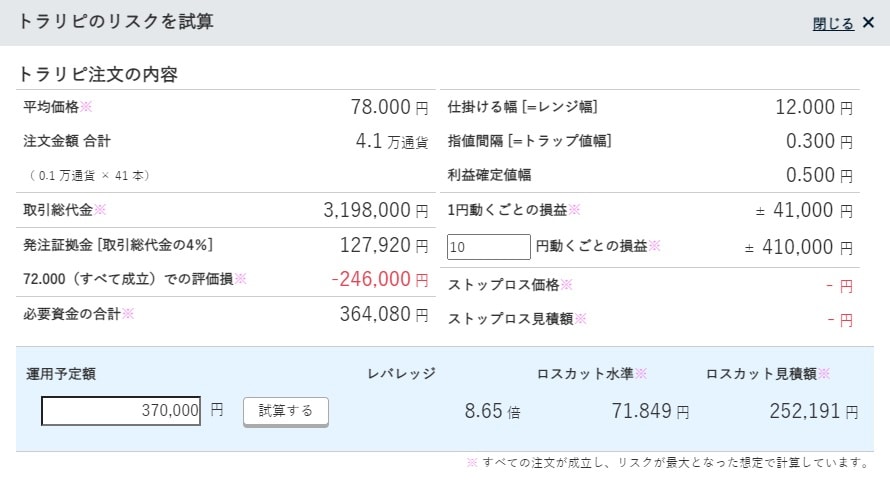Click the (0.1 万通貨 × 41 本) text
Image resolution: width=890 pixels, height=485 pixels.
point(89,175)
